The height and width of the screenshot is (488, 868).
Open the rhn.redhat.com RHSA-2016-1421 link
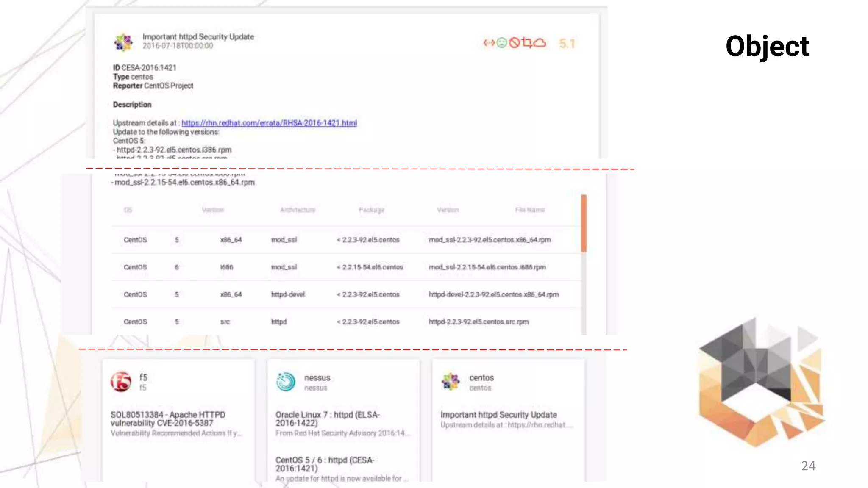[269, 123]
